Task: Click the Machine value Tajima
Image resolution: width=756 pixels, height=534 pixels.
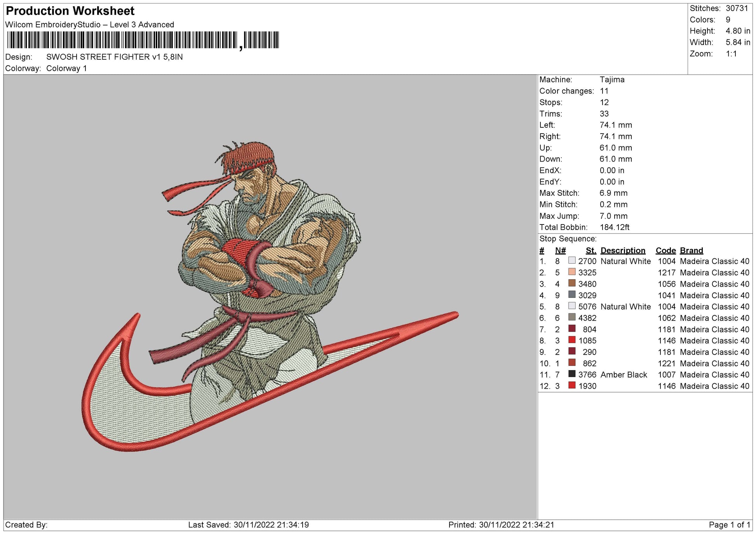Action: [x=612, y=80]
